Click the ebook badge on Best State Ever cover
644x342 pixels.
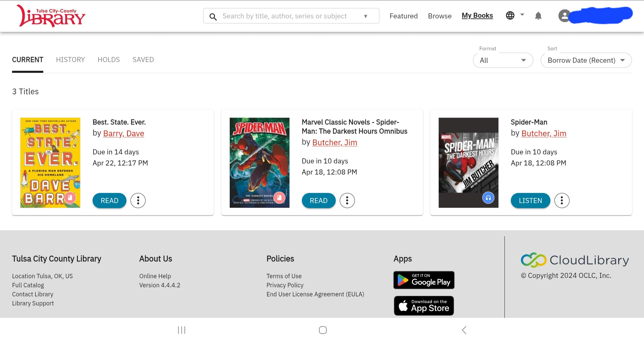pyautogui.click(x=70, y=198)
